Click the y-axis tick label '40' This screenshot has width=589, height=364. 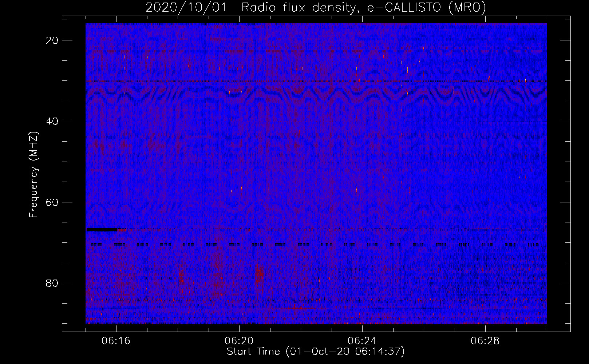click(52, 121)
